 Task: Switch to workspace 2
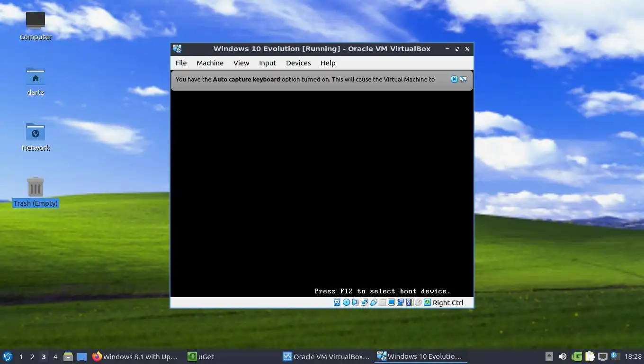click(x=32, y=357)
